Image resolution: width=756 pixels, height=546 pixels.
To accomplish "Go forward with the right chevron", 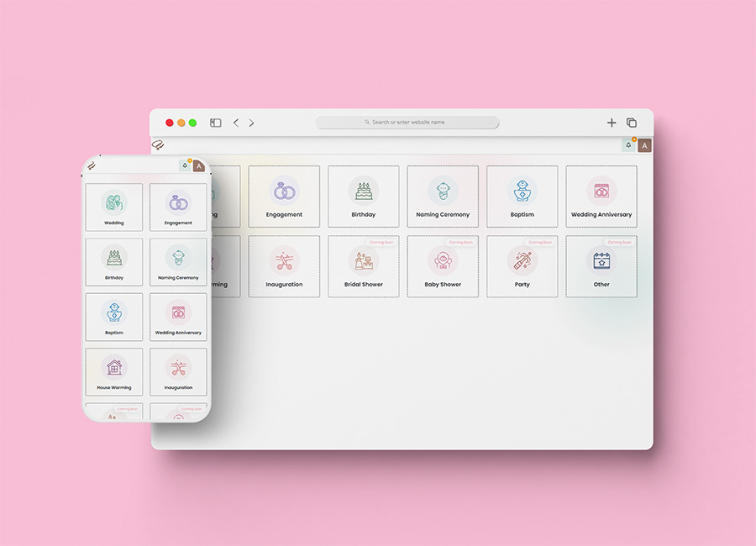I will (x=251, y=123).
